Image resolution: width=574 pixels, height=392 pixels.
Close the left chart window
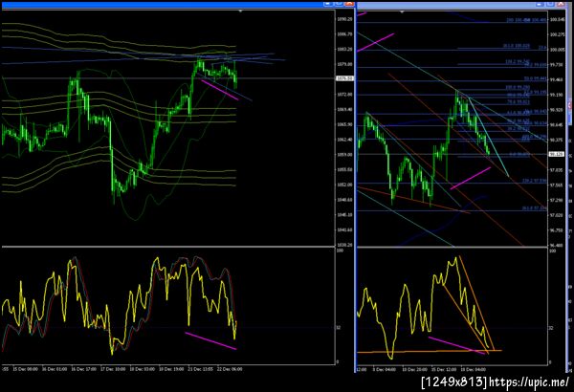[x=349, y=3]
